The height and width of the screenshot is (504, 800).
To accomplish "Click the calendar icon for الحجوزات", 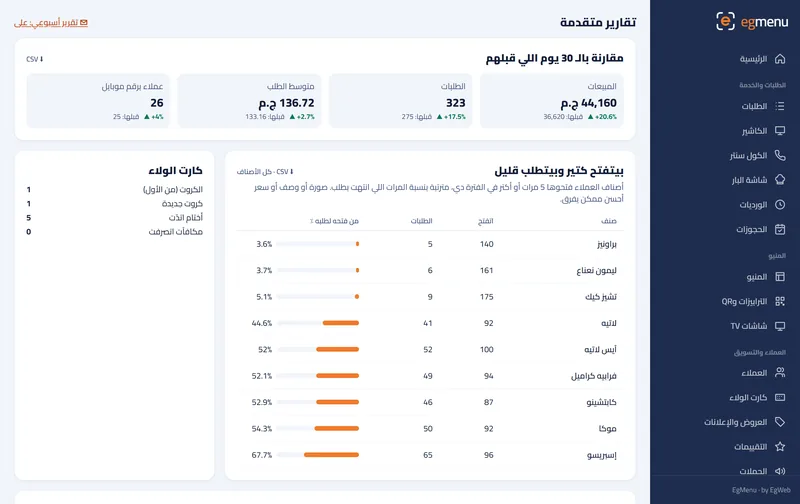I will click(780, 229).
